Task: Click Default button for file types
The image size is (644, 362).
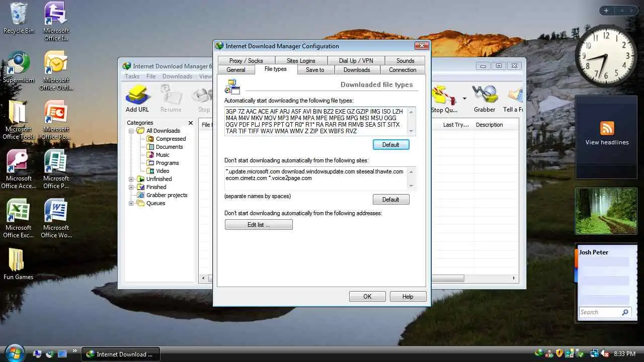Action: tap(391, 145)
